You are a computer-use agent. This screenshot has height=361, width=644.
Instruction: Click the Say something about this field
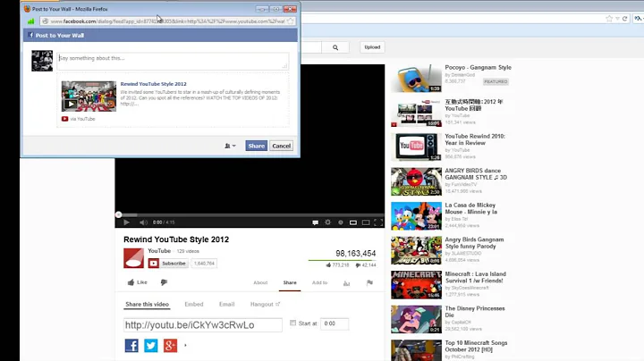tap(173, 61)
